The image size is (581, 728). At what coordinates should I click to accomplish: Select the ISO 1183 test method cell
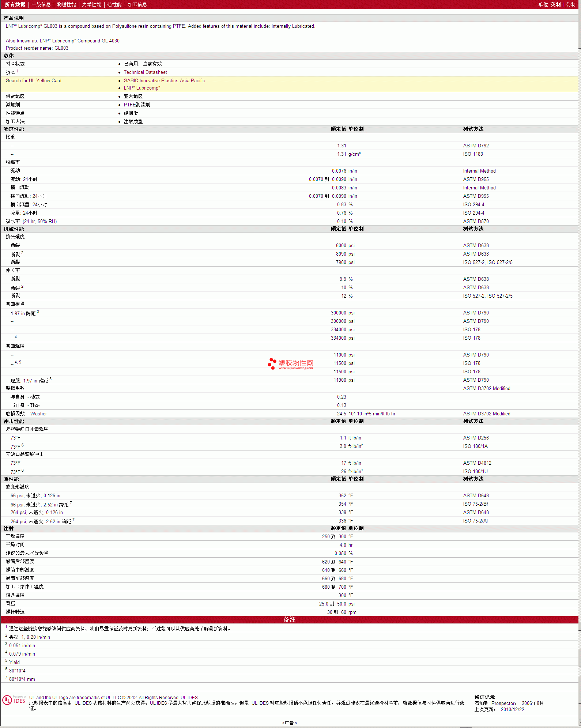coord(473,154)
